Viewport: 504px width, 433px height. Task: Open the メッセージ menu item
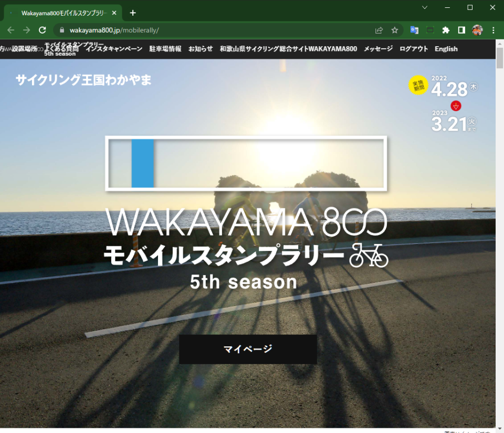pyautogui.click(x=379, y=49)
